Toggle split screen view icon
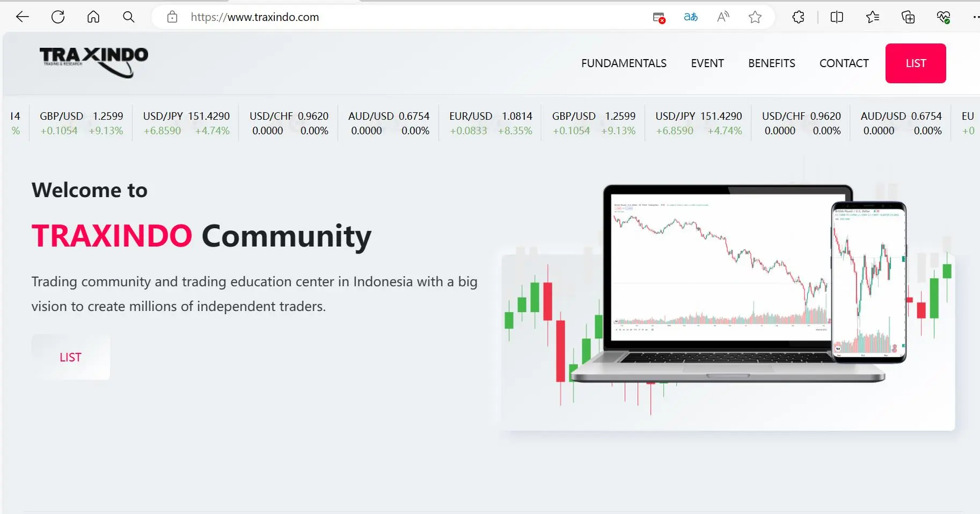This screenshot has width=980, height=514. tap(837, 17)
